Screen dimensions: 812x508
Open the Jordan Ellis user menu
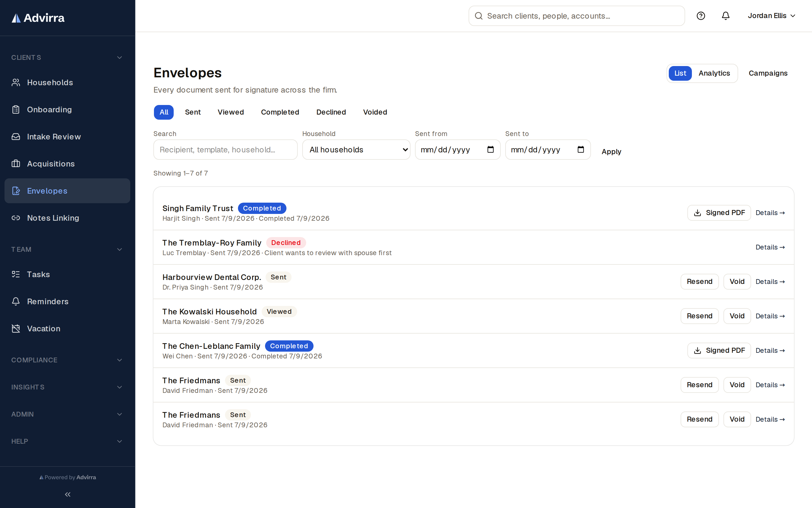point(771,16)
